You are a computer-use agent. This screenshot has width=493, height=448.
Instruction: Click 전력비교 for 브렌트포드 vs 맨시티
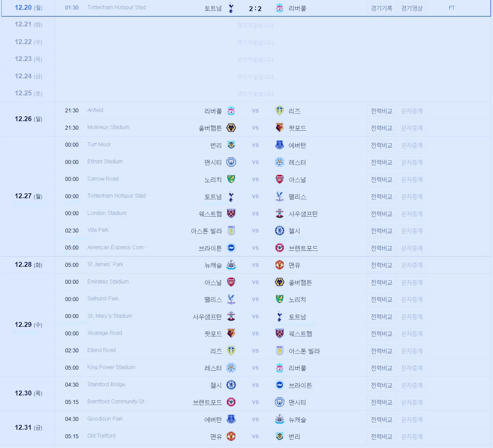[x=381, y=402]
